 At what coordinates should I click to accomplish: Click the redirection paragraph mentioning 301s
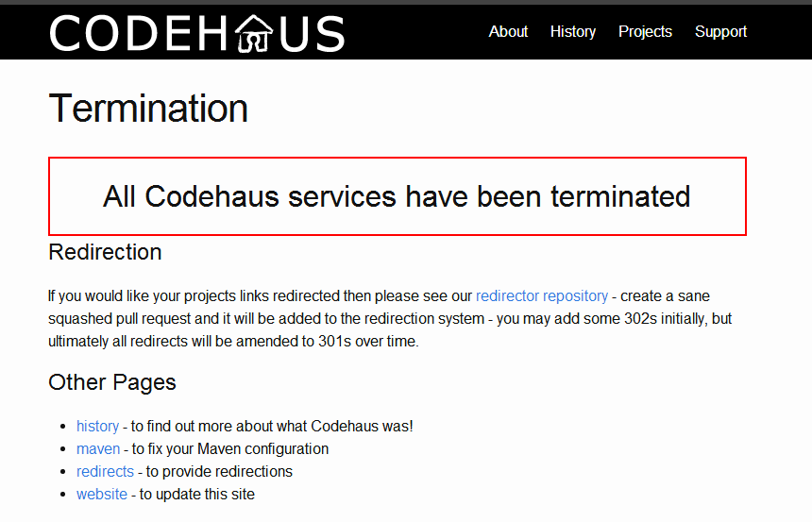pos(390,318)
